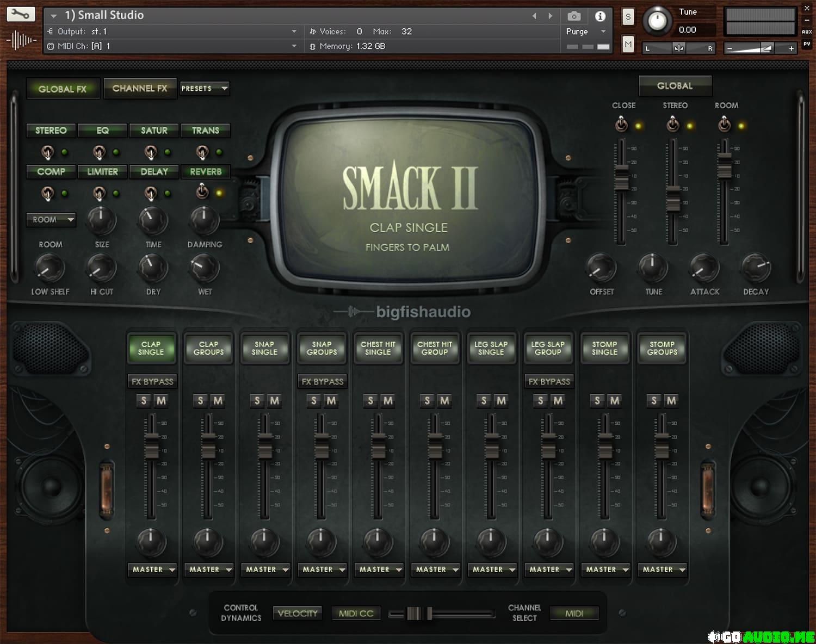This screenshot has width=816, height=644.
Task: Expand the instrument name dropdown arrow
Action: click(53, 16)
